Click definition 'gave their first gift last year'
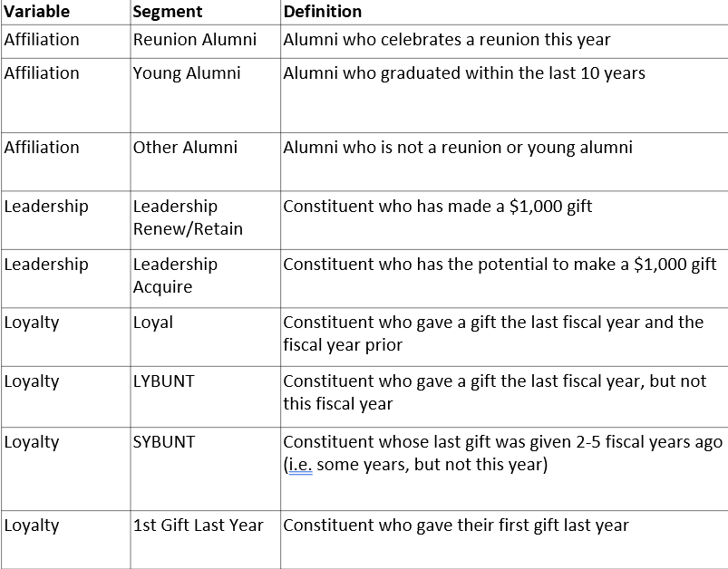The height and width of the screenshot is (569, 728). pos(456,526)
